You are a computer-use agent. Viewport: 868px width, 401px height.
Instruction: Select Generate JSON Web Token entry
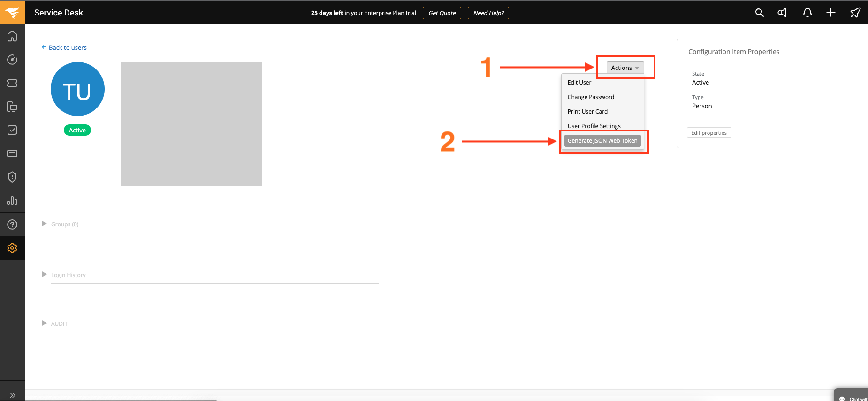[x=602, y=140]
